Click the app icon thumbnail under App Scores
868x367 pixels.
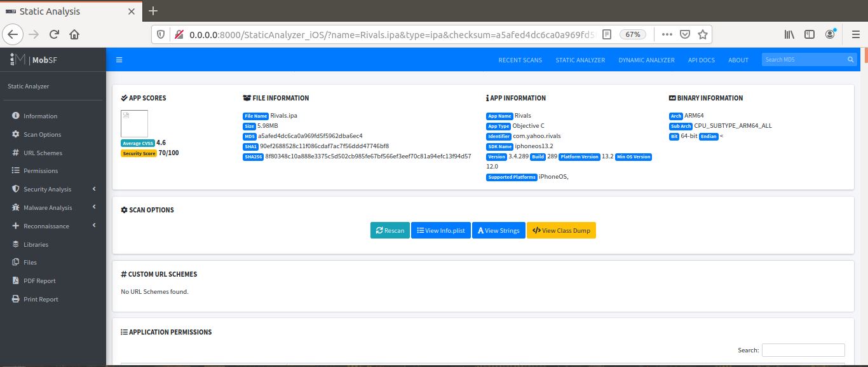[134, 123]
